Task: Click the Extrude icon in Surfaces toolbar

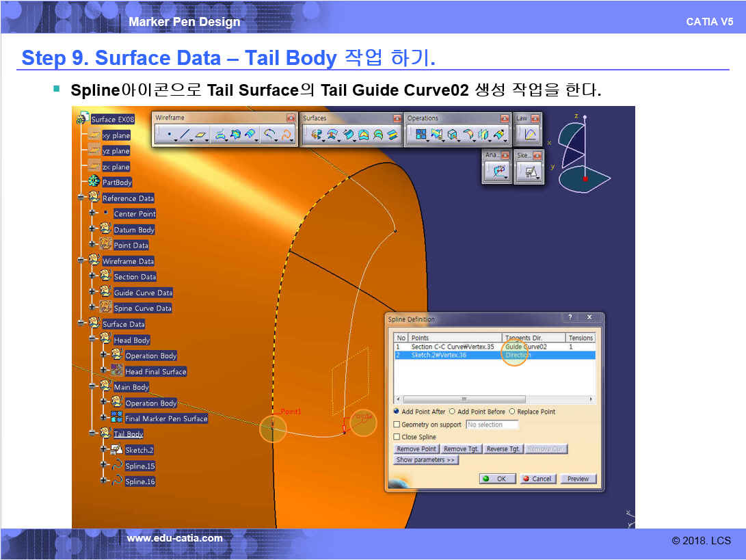Action: click(x=317, y=135)
